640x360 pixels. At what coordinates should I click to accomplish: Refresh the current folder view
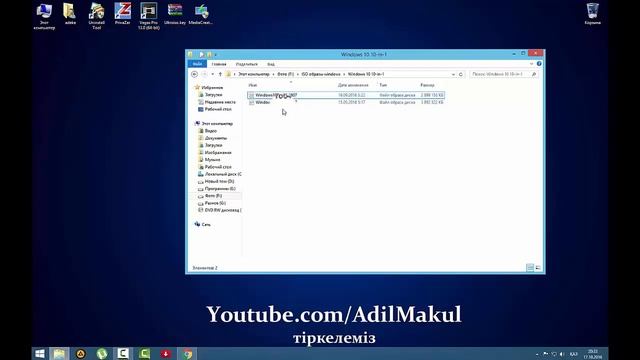coord(461,74)
